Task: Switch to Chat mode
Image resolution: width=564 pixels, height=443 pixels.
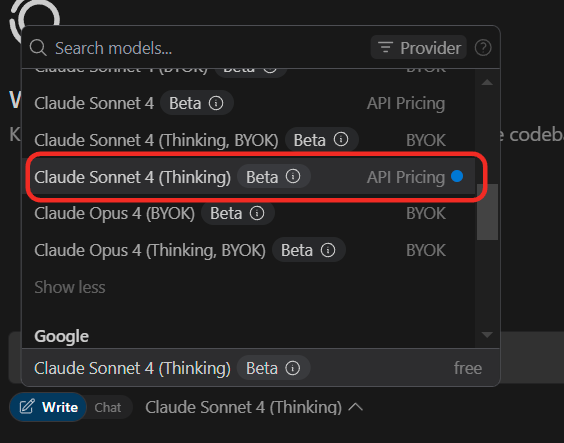Action: [x=108, y=407]
